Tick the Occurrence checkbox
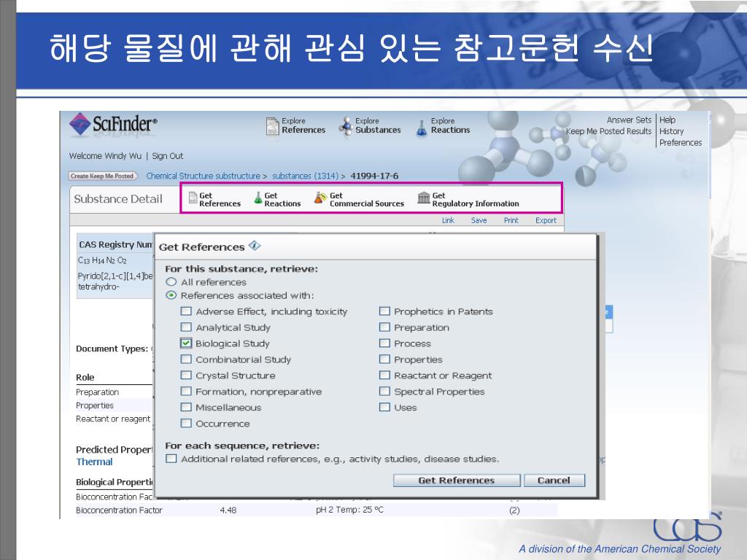The height and width of the screenshot is (560, 747). [186, 423]
